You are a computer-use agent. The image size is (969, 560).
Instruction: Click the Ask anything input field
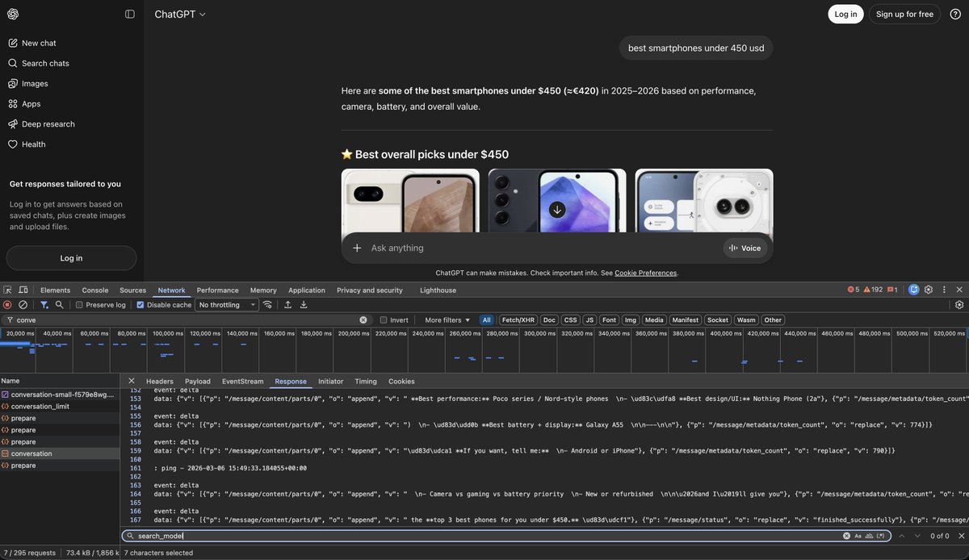pyautogui.click(x=545, y=248)
